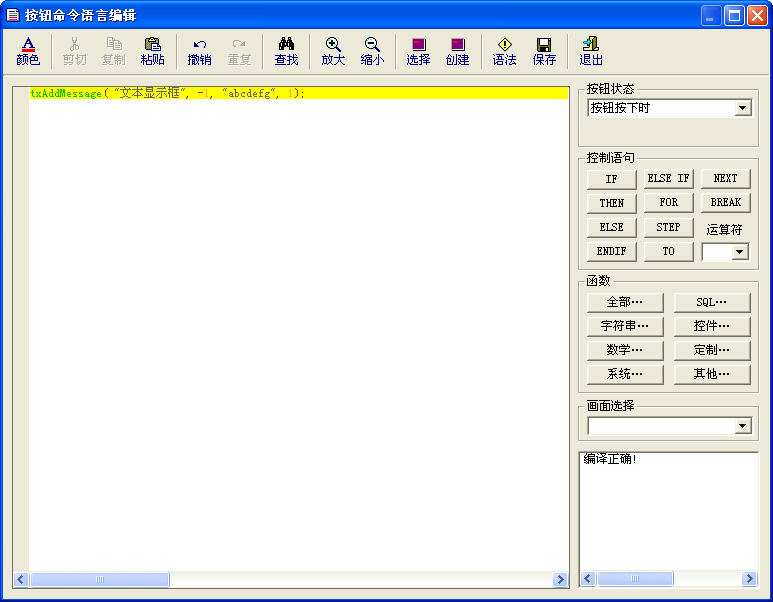Viewport: 773px width, 602px height.
Task: Click output panel scrollbar thumb
Action: click(x=635, y=578)
